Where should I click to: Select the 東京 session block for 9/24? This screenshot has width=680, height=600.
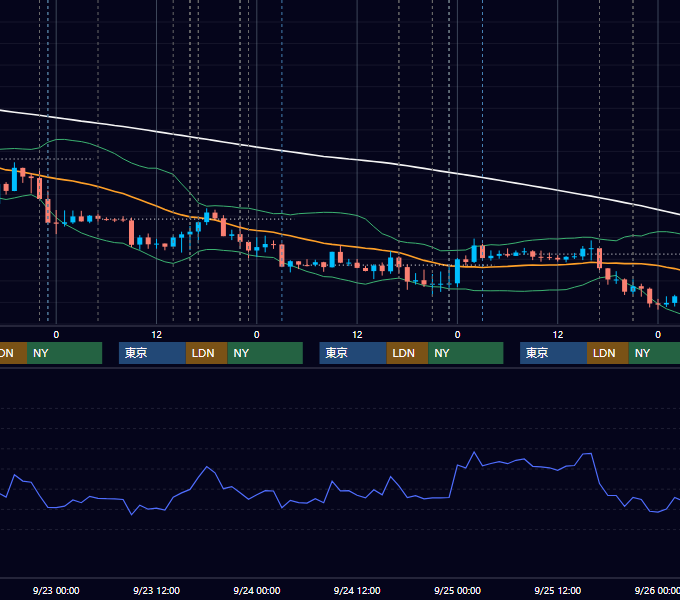point(353,353)
